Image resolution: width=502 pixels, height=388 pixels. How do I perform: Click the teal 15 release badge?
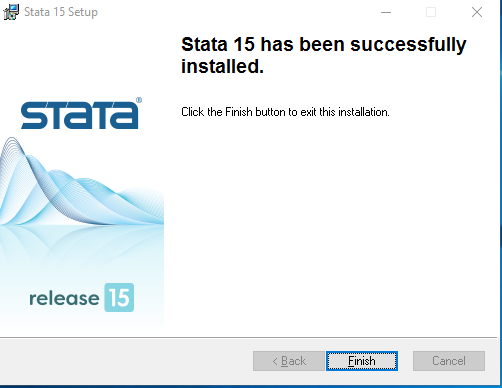click(x=119, y=297)
